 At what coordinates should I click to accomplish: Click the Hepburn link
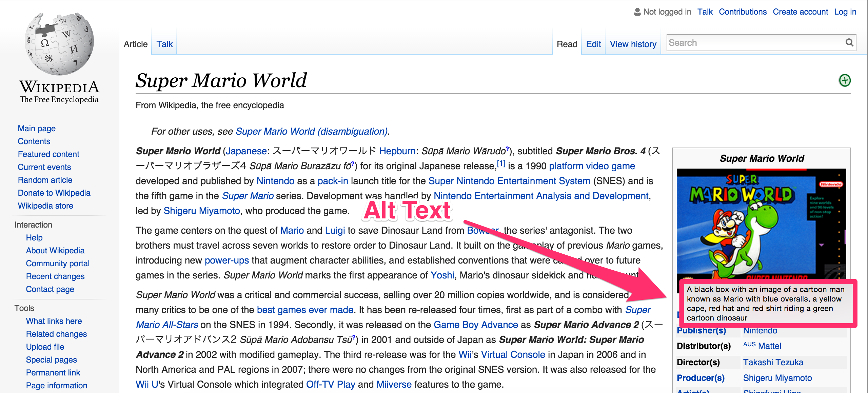coord(397,151)
